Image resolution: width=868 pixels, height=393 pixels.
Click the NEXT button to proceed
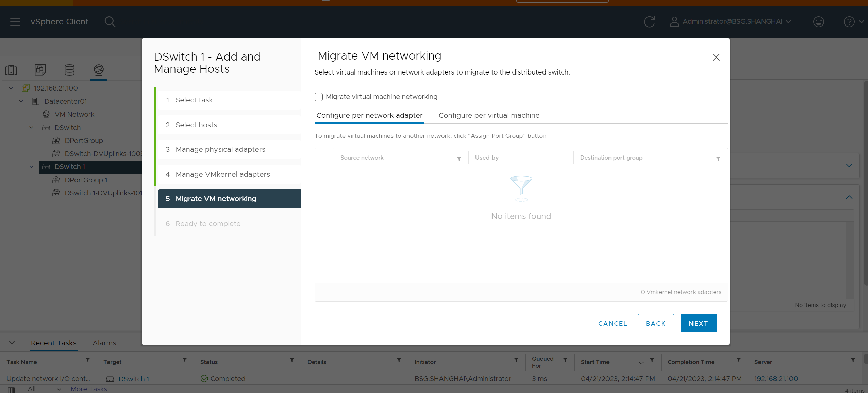699,323
